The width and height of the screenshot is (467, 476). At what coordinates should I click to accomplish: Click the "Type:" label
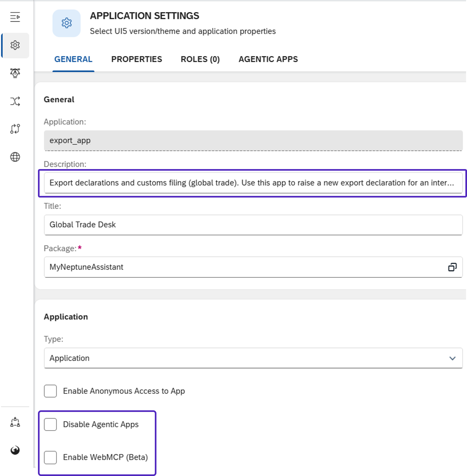(53, 339)
